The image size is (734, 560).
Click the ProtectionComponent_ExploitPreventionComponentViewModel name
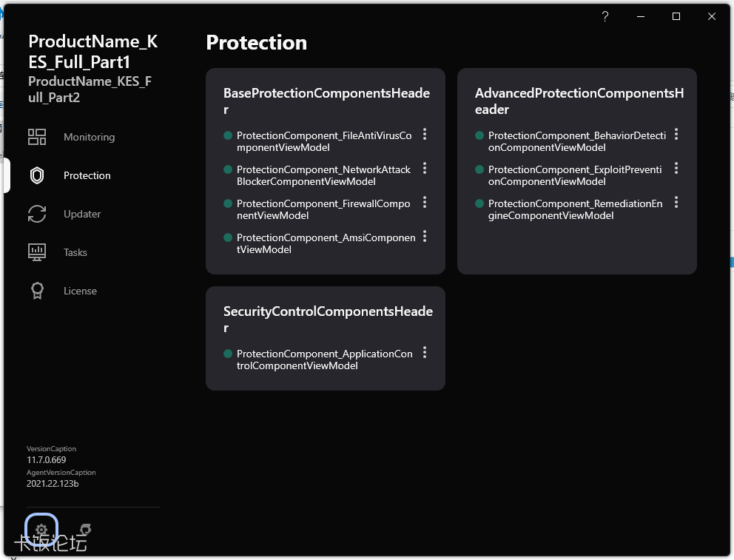point(575,175)
